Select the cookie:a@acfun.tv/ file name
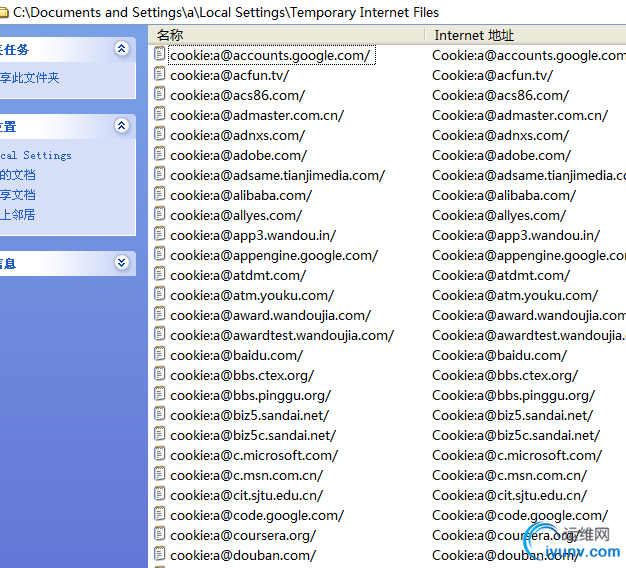Viewport: 626px width, 568px height. pos(230,75)
